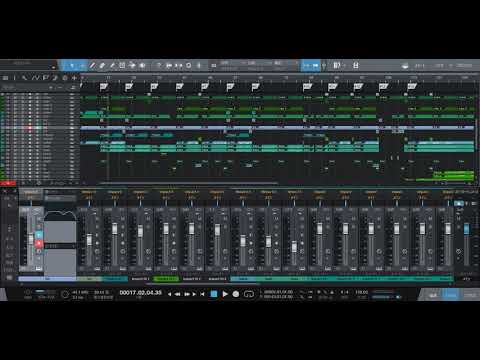Adjust the second mixer channel's volume fader
This screenshot has width=480, height=360.
tap(115, 229)
